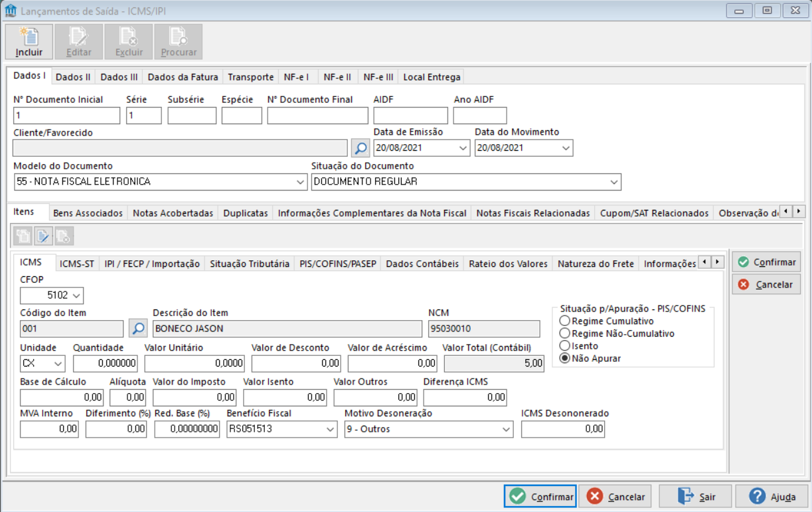812x512 pixels.
Task: Click the delete item icon in Itens toolbar
Action: (64, 236)
